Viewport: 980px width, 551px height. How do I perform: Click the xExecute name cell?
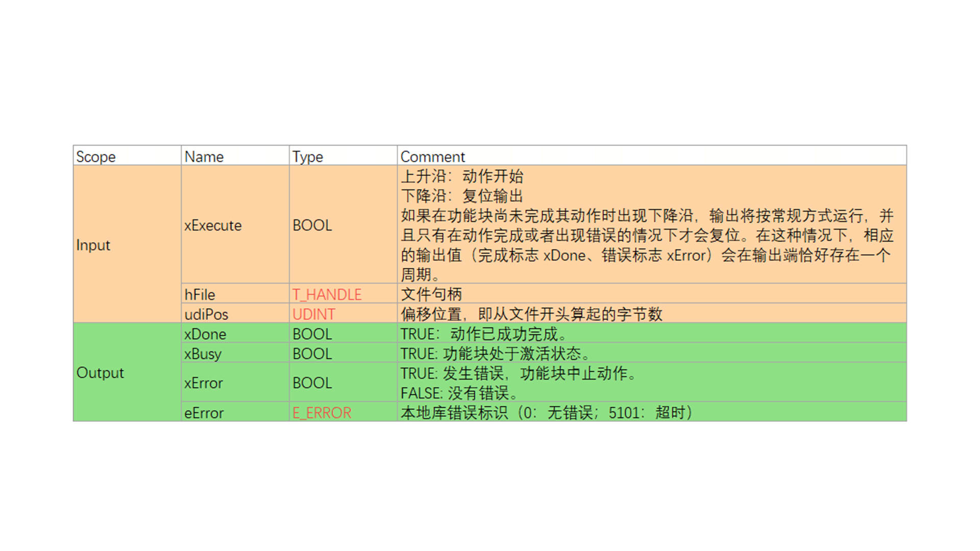click(x=213, y=225)
